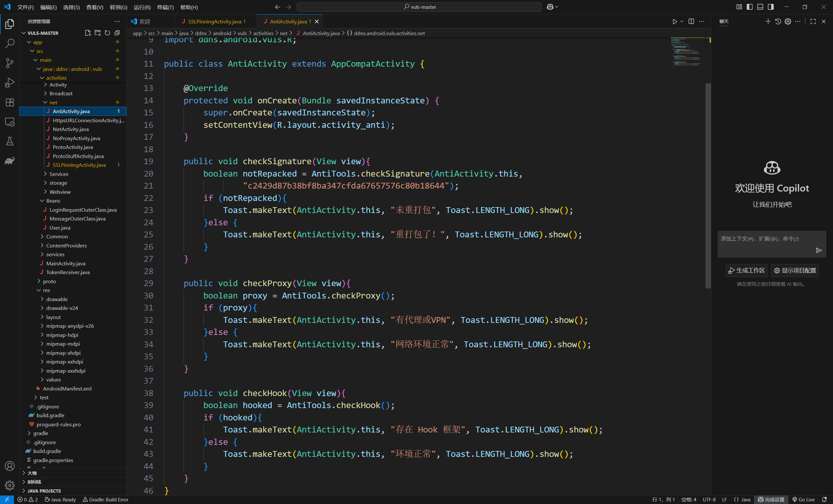
Task: Open Run and Debug view
Action: [10, 82]
